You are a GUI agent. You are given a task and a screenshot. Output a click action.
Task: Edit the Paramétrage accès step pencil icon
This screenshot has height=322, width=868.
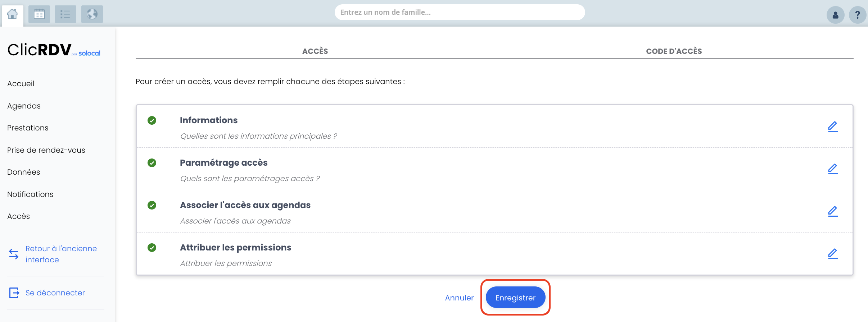click(833, 169)
